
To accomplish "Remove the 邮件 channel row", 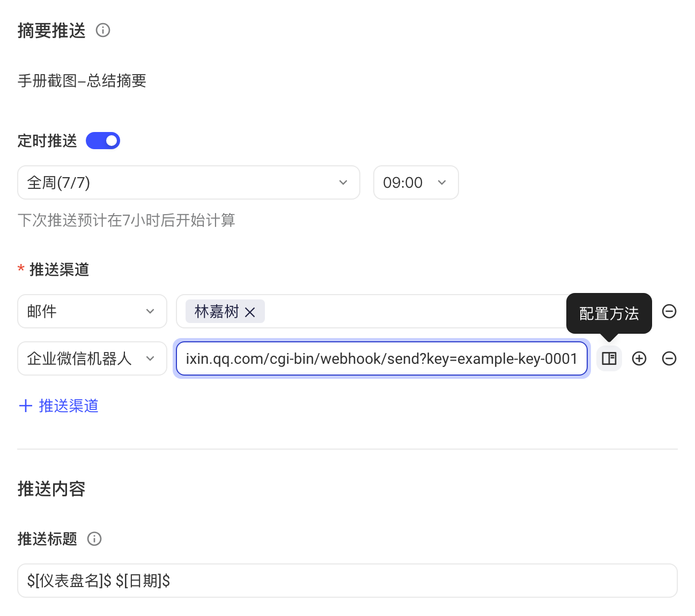I will [x=669, y=311].
